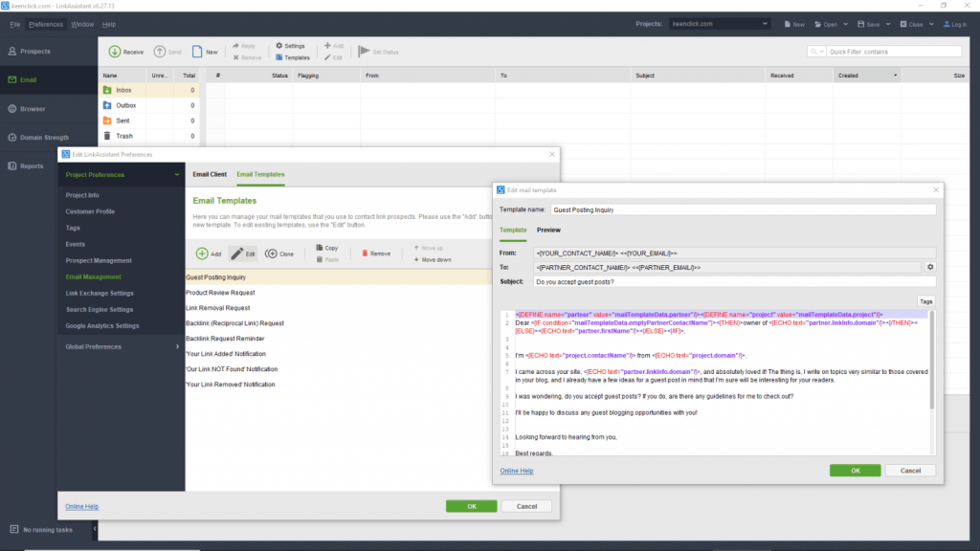Image resolution: width=980 pixels, height=551 pixels.
Task: Click OK in the Edit mail template dialog
Action: click(855, 471)
